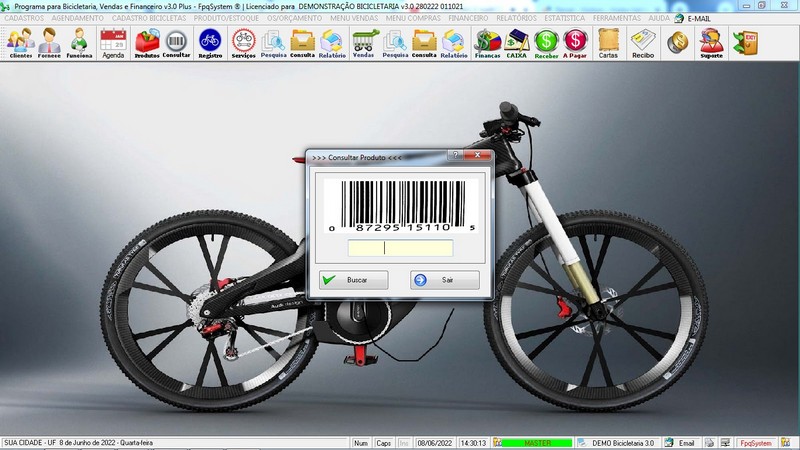Click the SUA CIDADE status text
The height and width of the screenshot is (450, 800).
click(79, 443)
